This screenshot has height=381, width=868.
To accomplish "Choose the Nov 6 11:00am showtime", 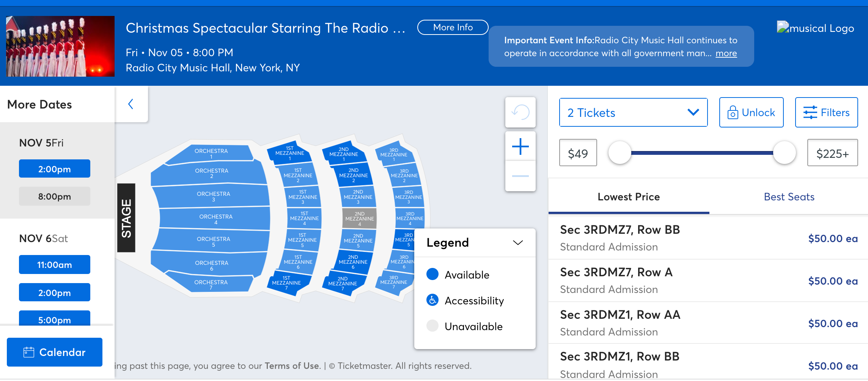I will [55, 264].
